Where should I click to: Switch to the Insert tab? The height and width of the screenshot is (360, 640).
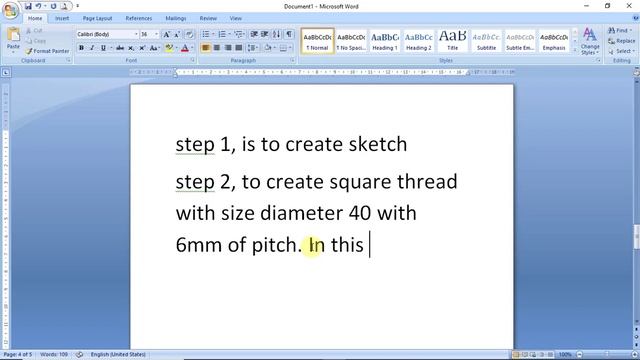point(62,18)
